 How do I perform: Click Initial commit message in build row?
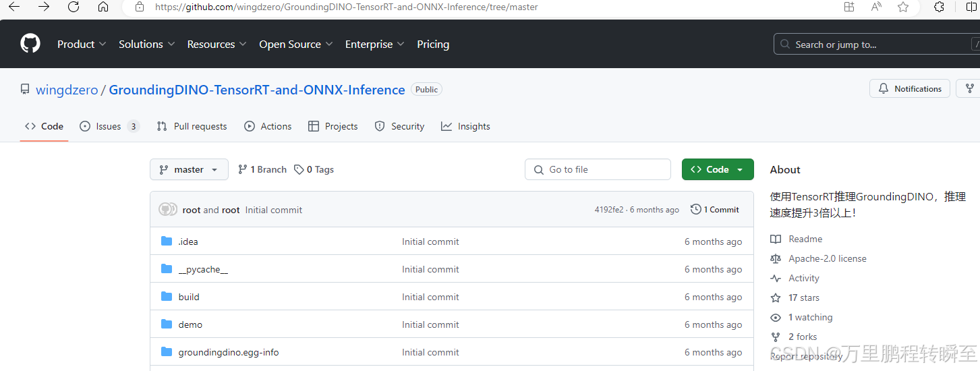click(x=430, y=297)
